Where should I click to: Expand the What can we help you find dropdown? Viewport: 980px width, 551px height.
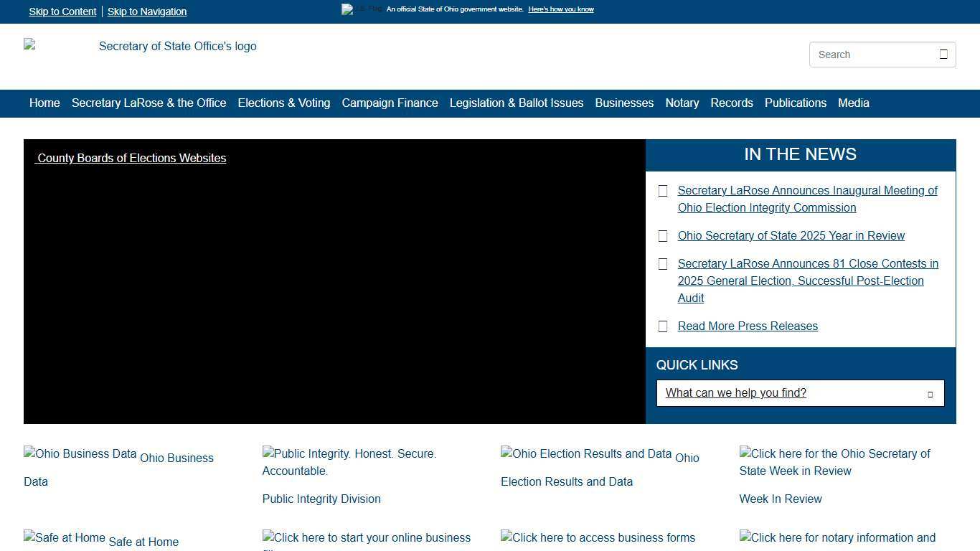[930, 393]
